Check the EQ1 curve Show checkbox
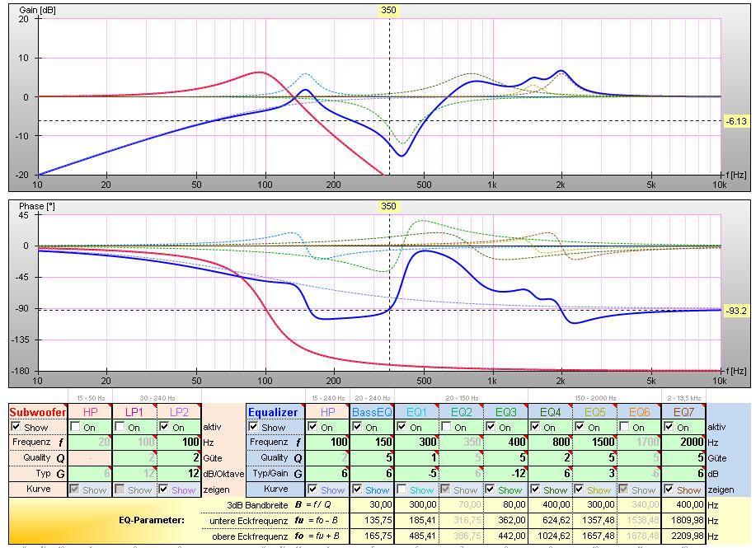This screenshot has width=756, height=548. [x=402, y=489]
